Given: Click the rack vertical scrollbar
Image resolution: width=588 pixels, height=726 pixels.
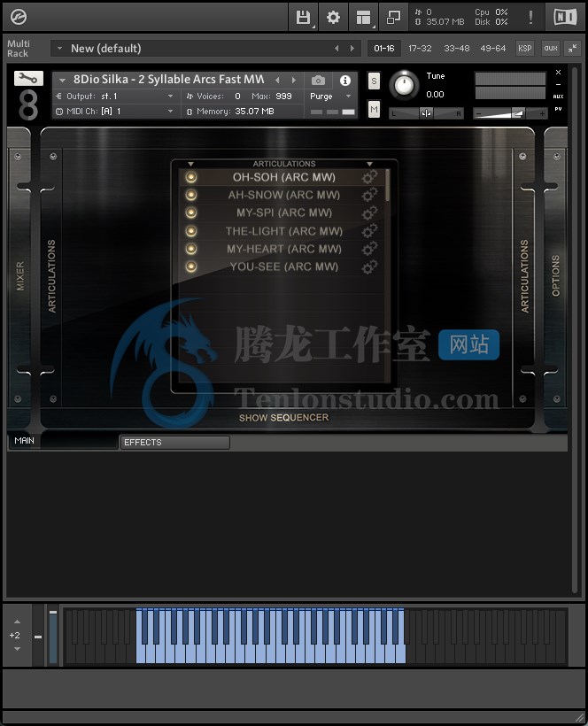Looking at the screenshot, I should 575,329.
